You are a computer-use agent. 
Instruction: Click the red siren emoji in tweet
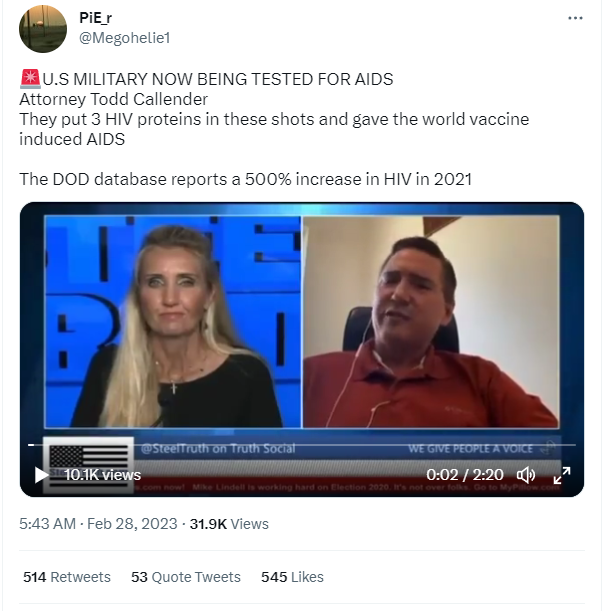point(30,79)
